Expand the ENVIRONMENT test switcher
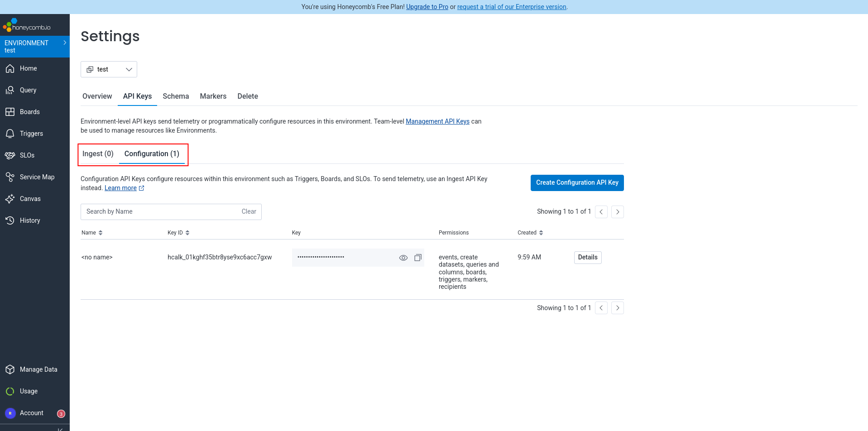Viewport: 868px width, 431px height. (35, 47)
